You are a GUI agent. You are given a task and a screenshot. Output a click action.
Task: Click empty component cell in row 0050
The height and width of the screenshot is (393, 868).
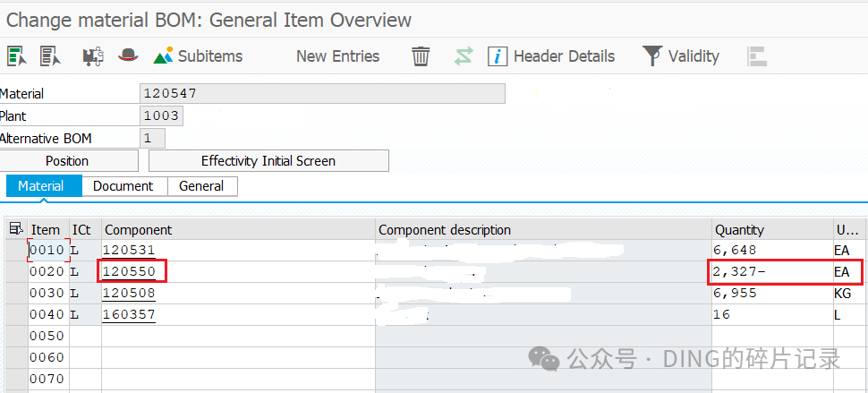click(x=239, y=336)
